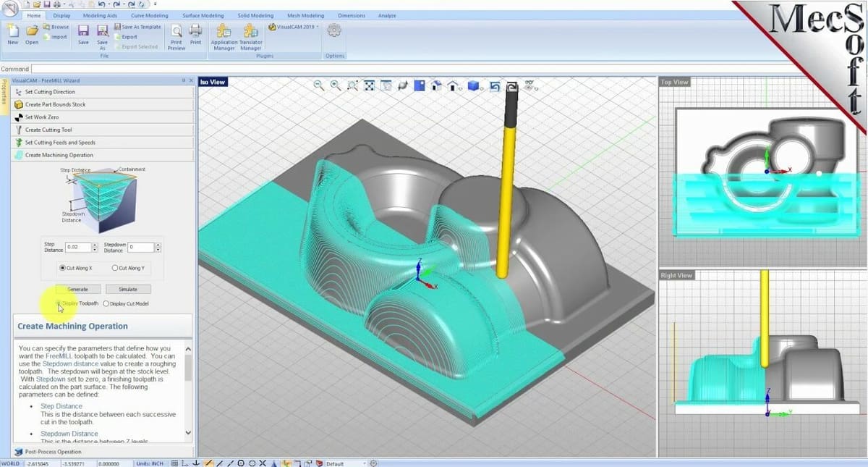Image resolution: width=868 pixels, height=467 pixels.
Task: Click the Step Distance input field
Action: pos(78,247)
